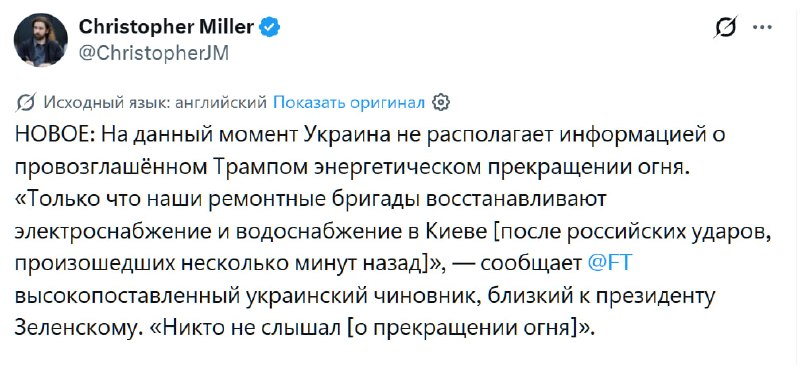Open the @FT mention link
800x365 pixels.
(610, 264)
